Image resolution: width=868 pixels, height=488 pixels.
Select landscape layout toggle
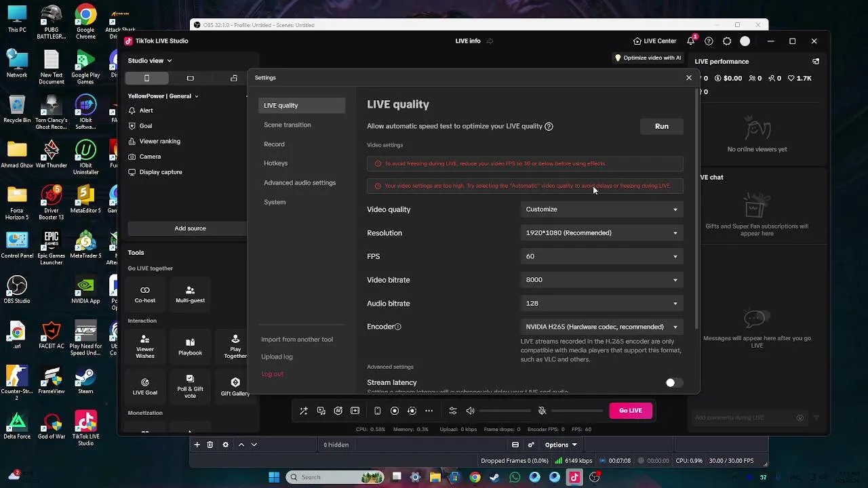[190, 79]
